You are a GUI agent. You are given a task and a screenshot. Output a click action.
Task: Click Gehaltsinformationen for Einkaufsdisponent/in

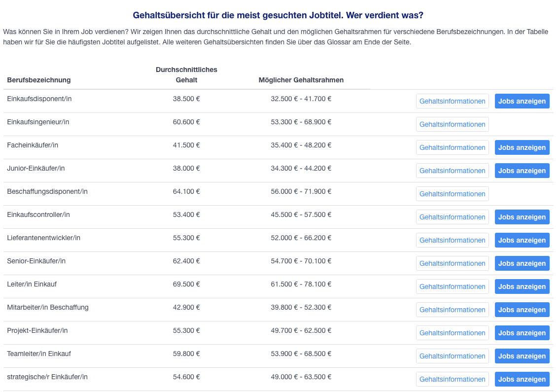452,101
